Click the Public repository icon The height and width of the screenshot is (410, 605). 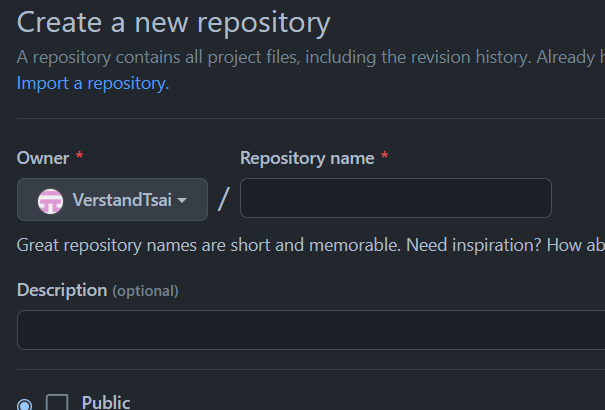click(57, 402)
